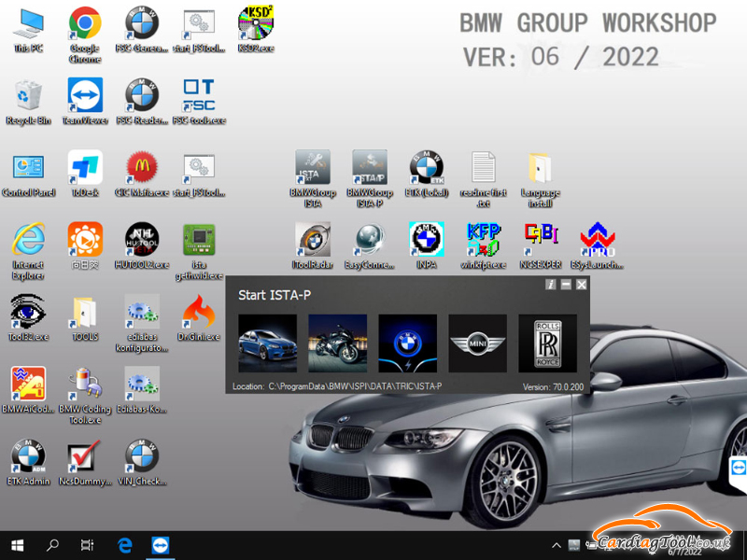This screenshot has width=747, height=560.
Task: Open ESysLauncher PRO icon
Action: click(x=597, y=246)
